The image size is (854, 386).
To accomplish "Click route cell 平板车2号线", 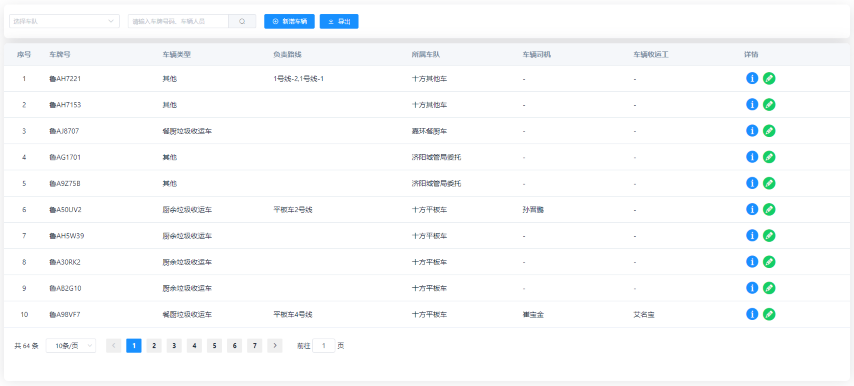I will coord(292,210).
